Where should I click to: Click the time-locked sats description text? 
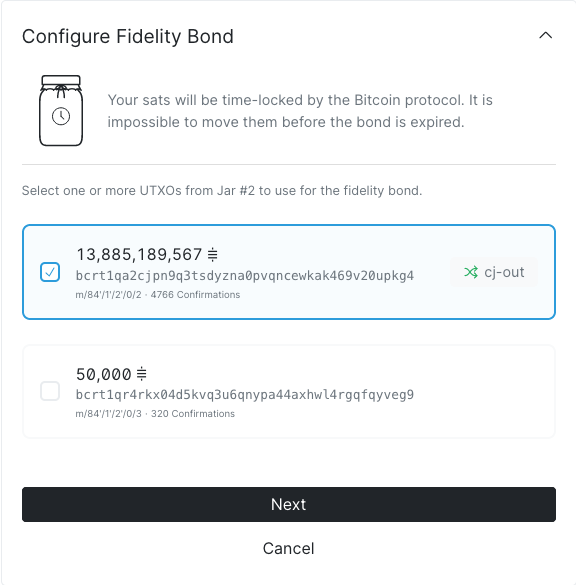point(300,111)
